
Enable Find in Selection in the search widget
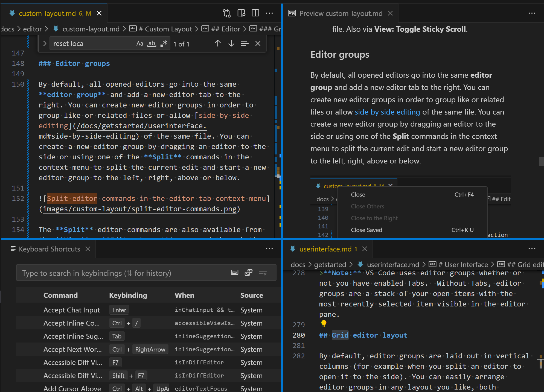(245, 43)
